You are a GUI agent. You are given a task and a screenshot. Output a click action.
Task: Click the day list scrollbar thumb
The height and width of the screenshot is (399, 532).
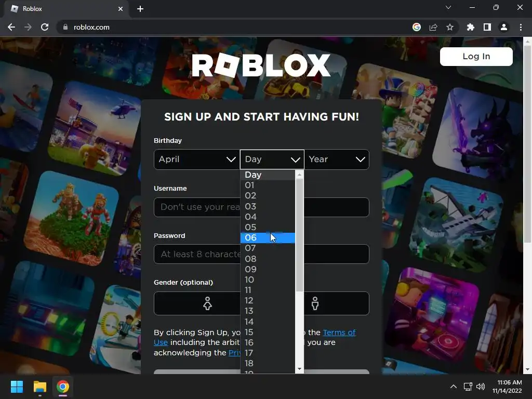(x=299, y=235)
